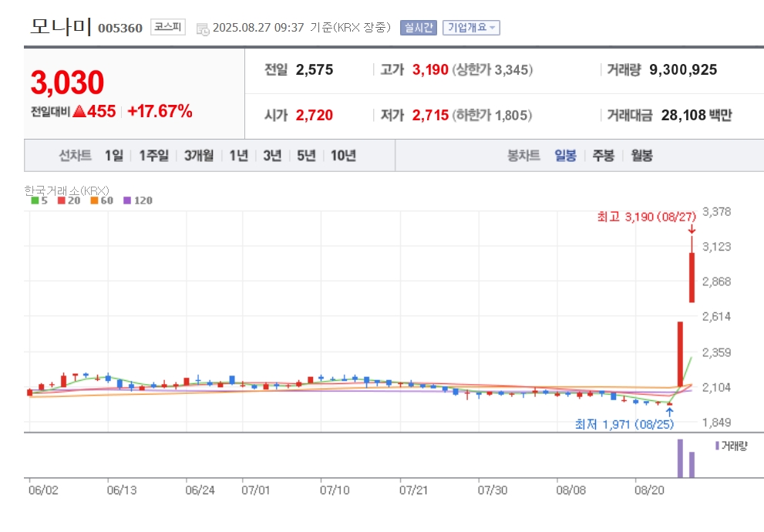
Task: Select the 3년 line chart tab
Action: 272,156
